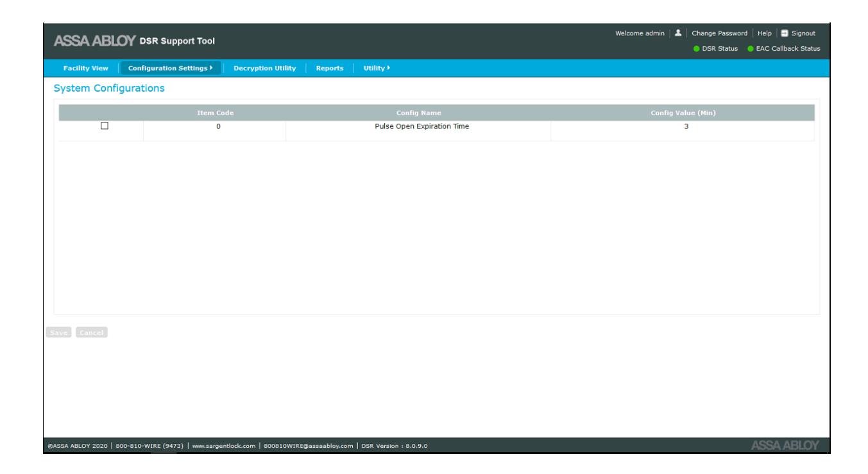
Task: Open the Decryption Utility tab
Action: tap(265, 68)
